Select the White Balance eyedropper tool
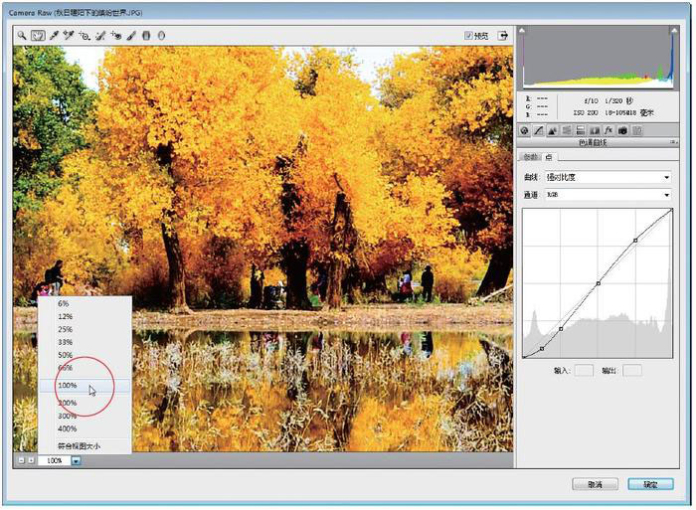 54,35
